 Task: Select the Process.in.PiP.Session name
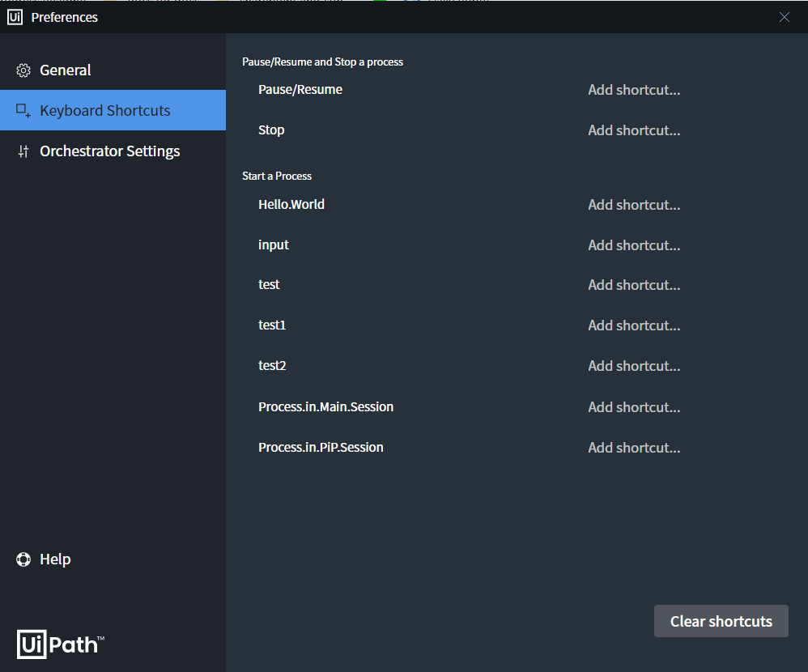[321, 447]
